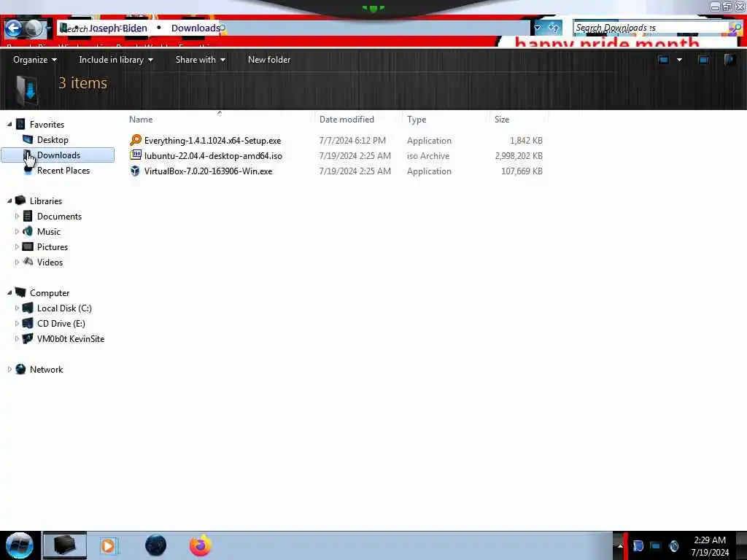Open VM0b0t KevinSite network location
Image resolution: width=747 pixels, height=560 pixels.
71,338
